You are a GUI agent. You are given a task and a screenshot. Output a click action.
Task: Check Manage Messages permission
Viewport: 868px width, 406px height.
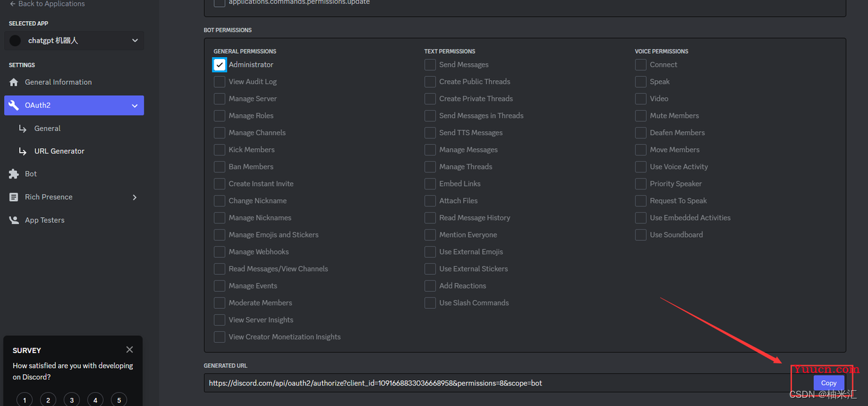coord(430,149)
